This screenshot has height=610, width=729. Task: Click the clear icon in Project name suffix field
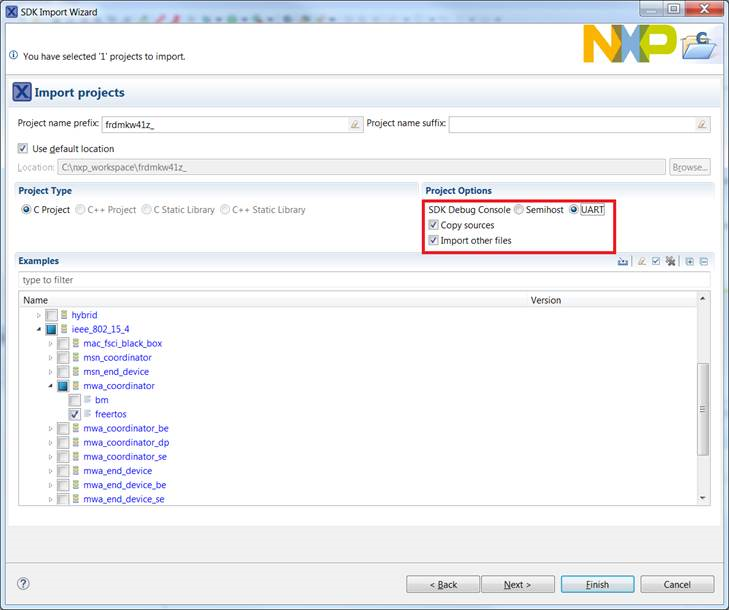click(x=702, y=124)
